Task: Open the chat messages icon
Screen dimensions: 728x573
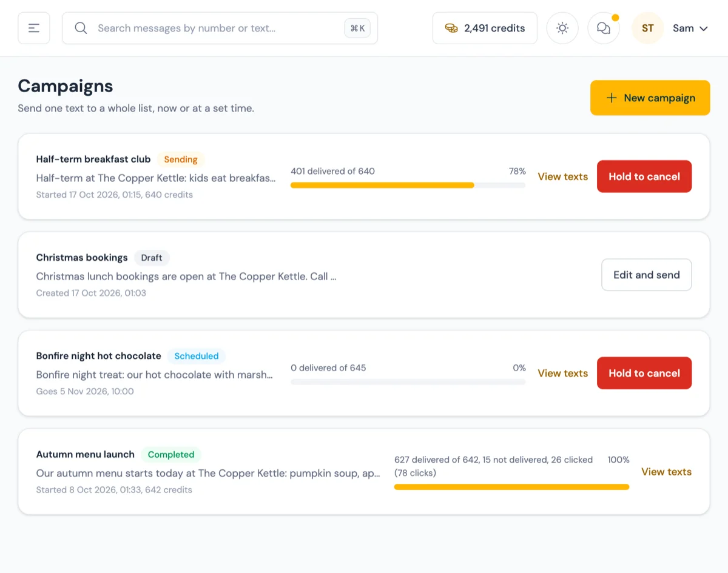Action: click(x=604, y=28)
